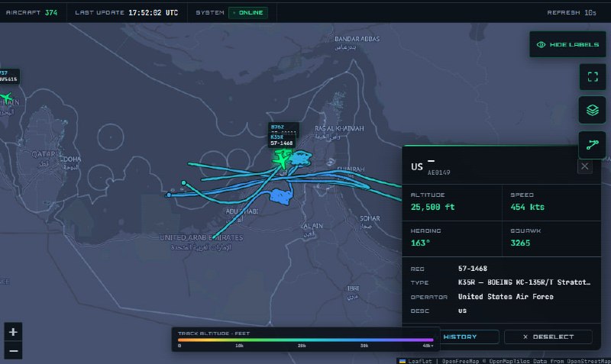The image size is (611, 364).
Task: Click the track altitude color gradient bar
Action: point(305,340)
